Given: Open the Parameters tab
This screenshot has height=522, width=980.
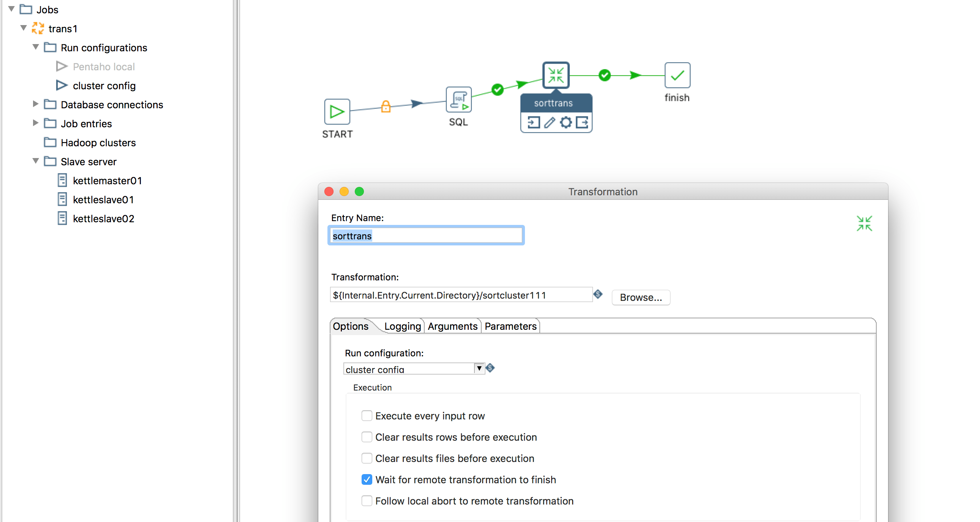Looking at the screenshot, I should 510,326.
